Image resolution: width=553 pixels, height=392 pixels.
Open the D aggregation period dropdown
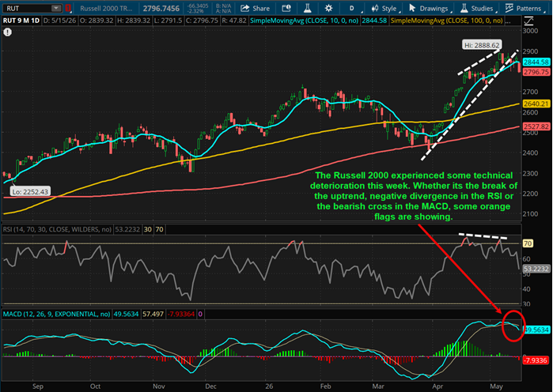tap(351, 8)
